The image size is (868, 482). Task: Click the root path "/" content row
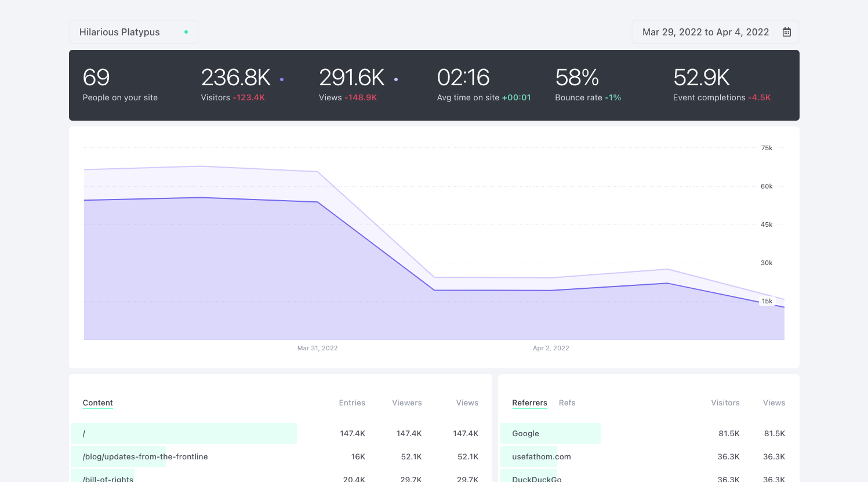pos(84,433)
